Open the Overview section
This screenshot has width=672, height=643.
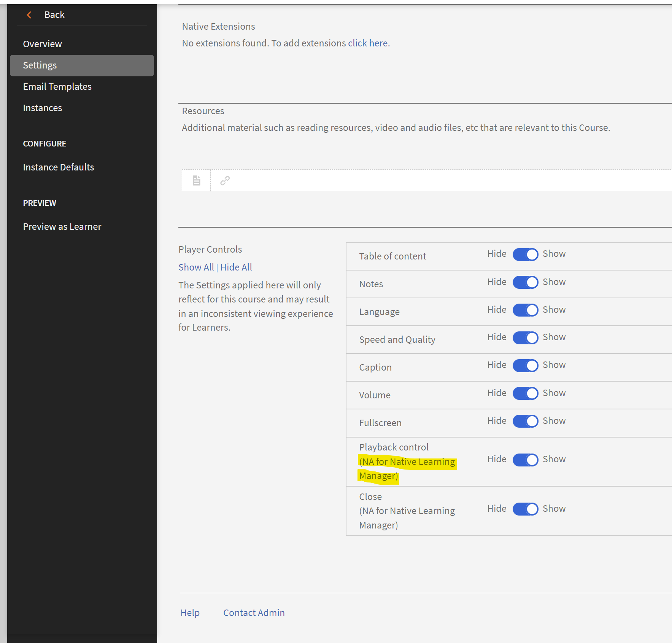[x=42, y=44]
